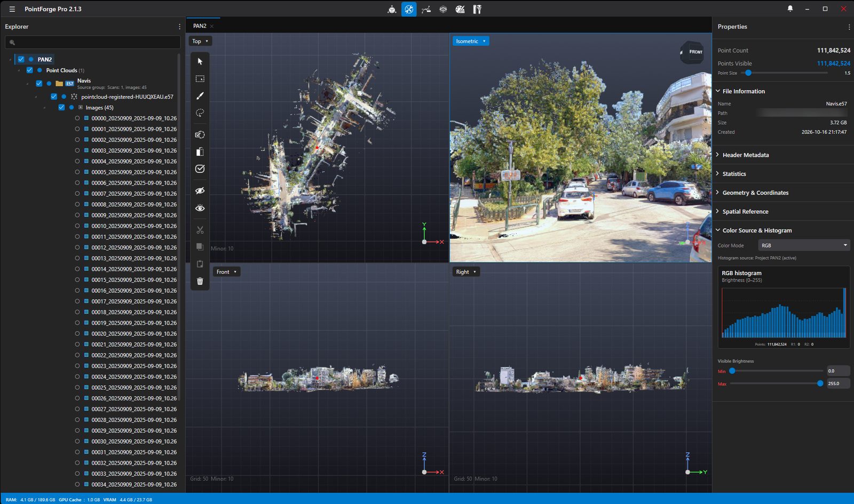Open the ruler measurement tool in top toolbar
The image size is (854, 504).
[477, 9]
